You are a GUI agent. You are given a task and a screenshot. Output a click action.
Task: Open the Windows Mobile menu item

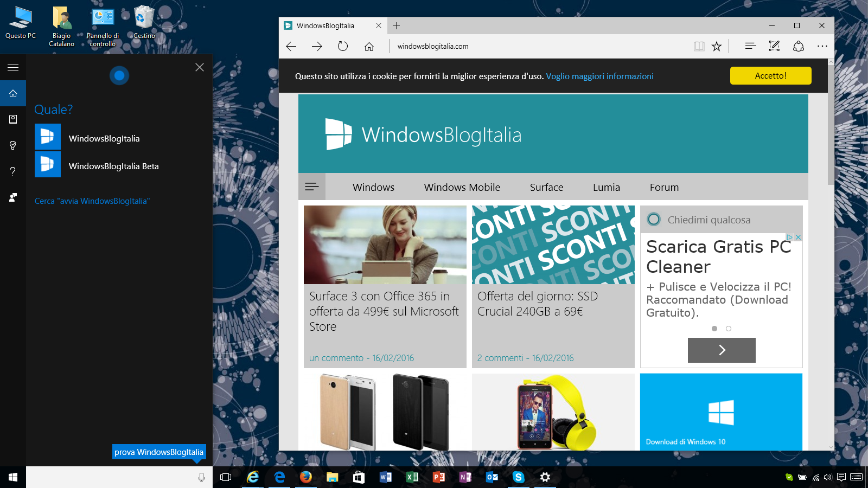(x=462, y=187)
